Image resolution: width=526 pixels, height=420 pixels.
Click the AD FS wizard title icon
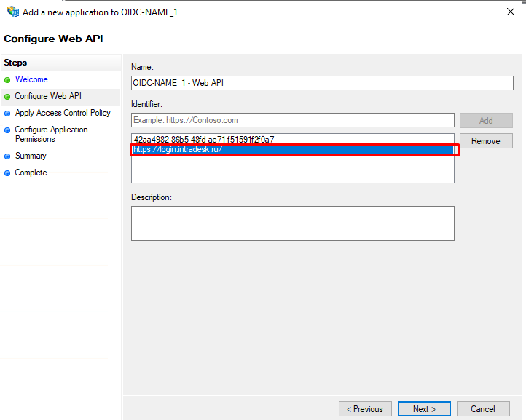13,12
